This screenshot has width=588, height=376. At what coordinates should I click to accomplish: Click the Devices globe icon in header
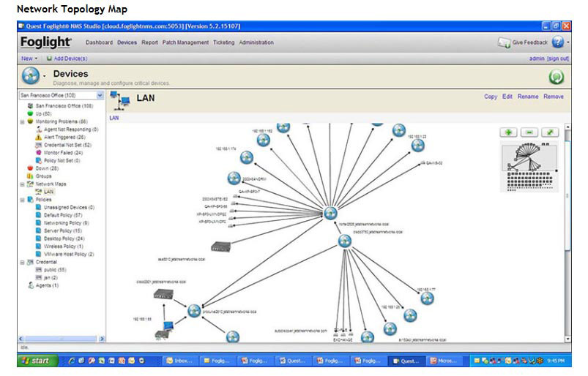click(31, 75)
